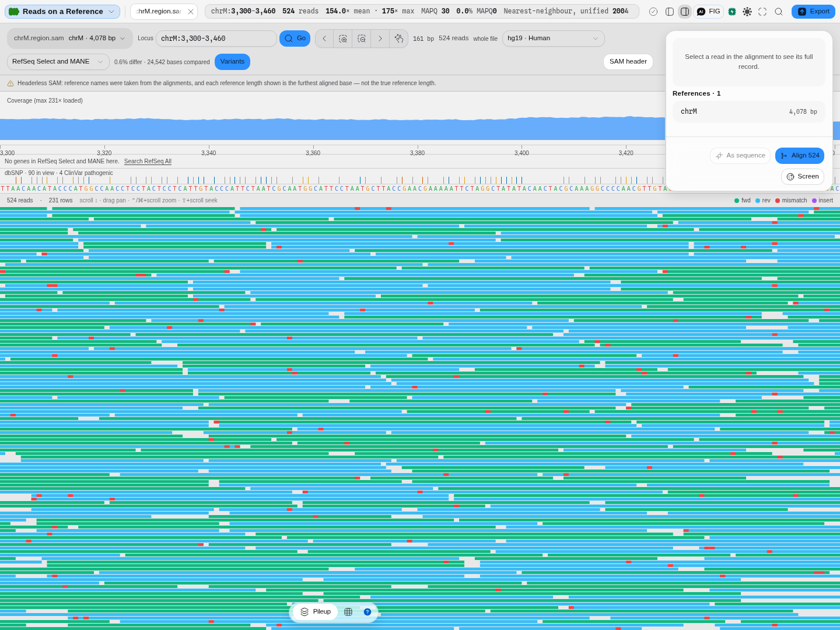Open the AI FIG assistant

point(709,12)
